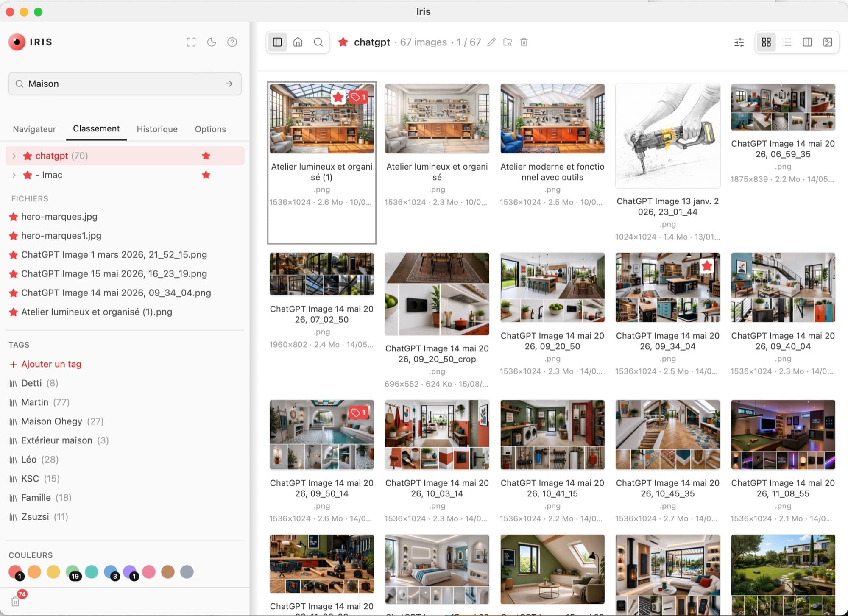Viewport: 848px width, 616px height.
Task: Open ChatGPT Image 1 mars 2026 file
Action: (x=114, y=255)
